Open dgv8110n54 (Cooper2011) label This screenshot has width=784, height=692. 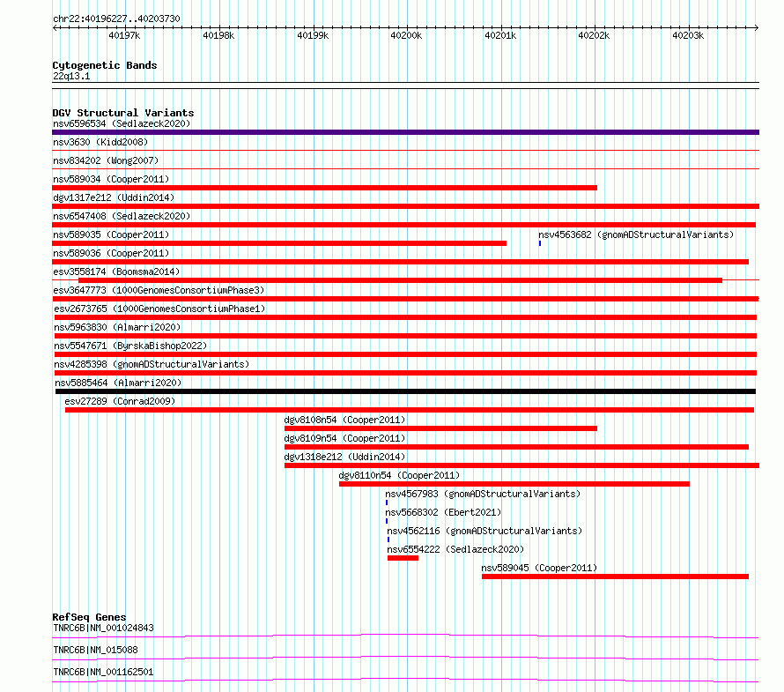[x=399, y=475]
